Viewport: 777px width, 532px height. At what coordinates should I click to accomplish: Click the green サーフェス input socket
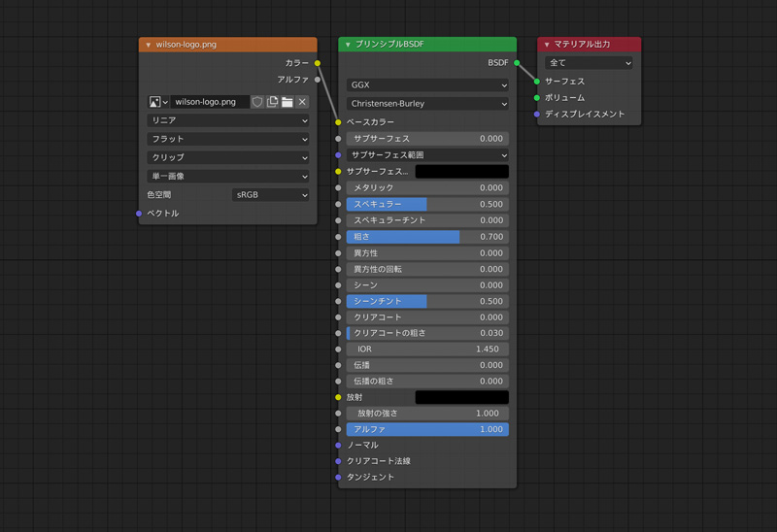(536, 82)
